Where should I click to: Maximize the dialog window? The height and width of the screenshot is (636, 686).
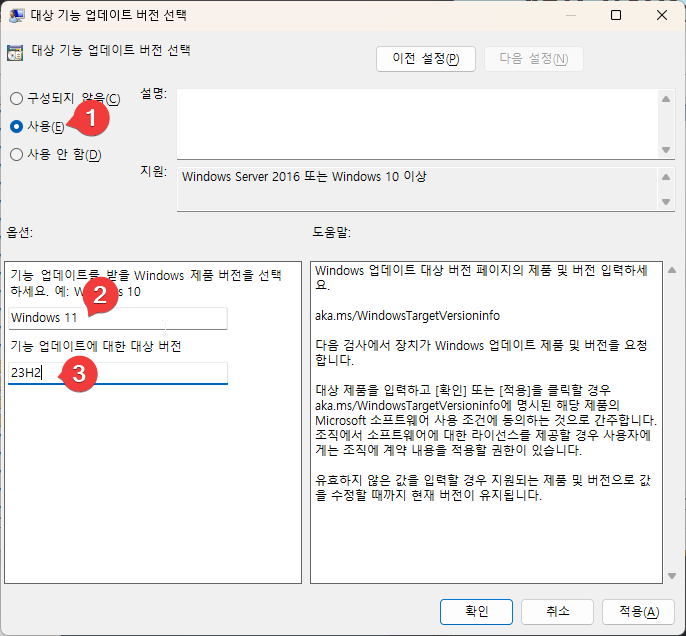616,15
